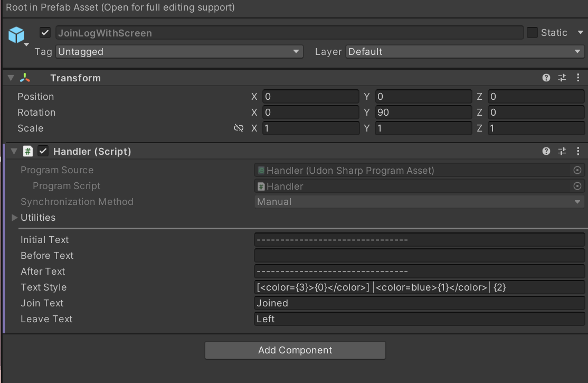Click the Join Text input field
This screenshot has width=588, height=383.
(419, 303)
